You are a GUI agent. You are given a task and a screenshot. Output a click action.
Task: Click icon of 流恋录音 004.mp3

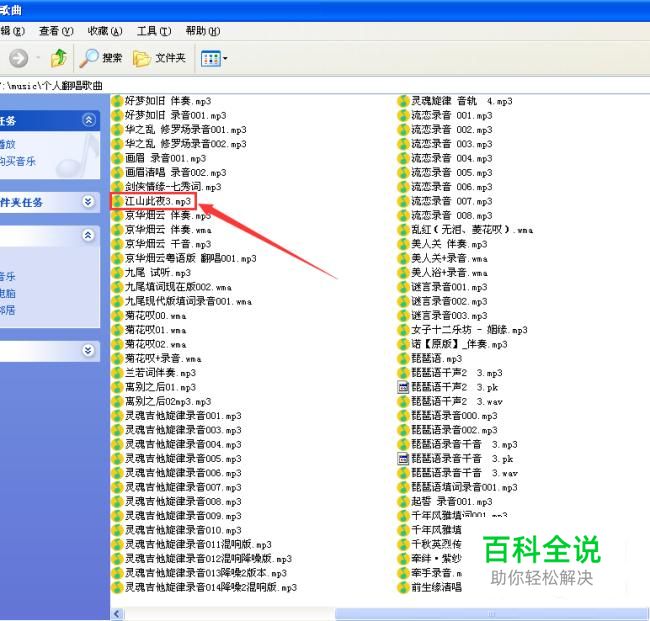pyautogui.click(x=404, y=158)
